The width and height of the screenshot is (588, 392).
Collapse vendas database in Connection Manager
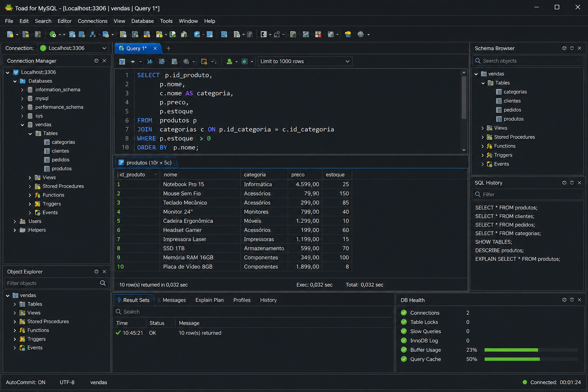click(x=22, y=125)
